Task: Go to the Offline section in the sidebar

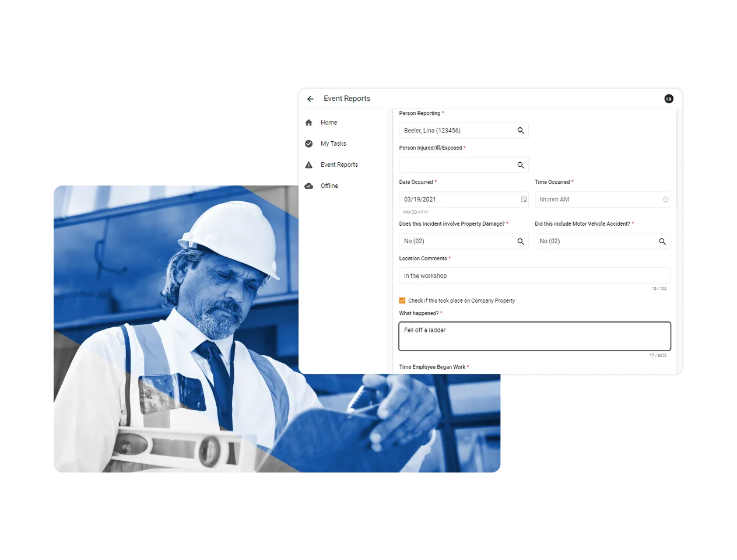Action: 329,185
